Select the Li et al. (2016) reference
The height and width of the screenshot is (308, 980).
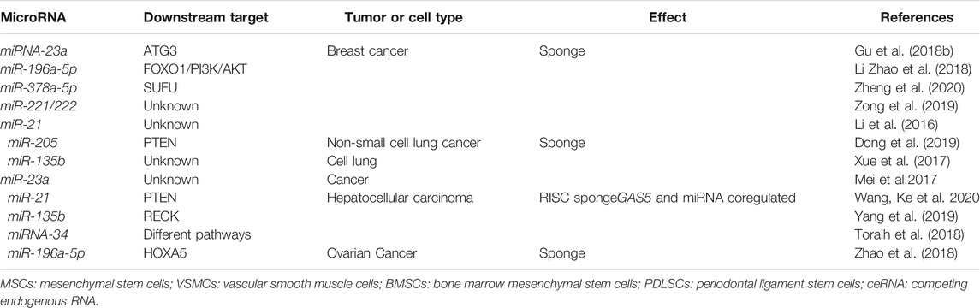point(884,124)
